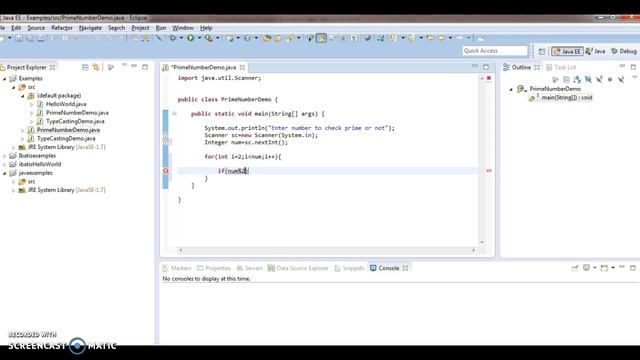Switch to the Markers tab

click(x=177, y=268)
